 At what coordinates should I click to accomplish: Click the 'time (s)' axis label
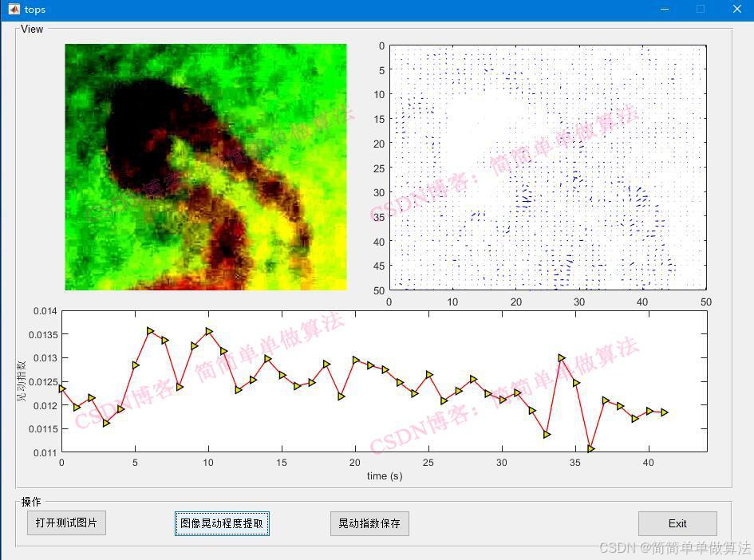coord(385,476)
